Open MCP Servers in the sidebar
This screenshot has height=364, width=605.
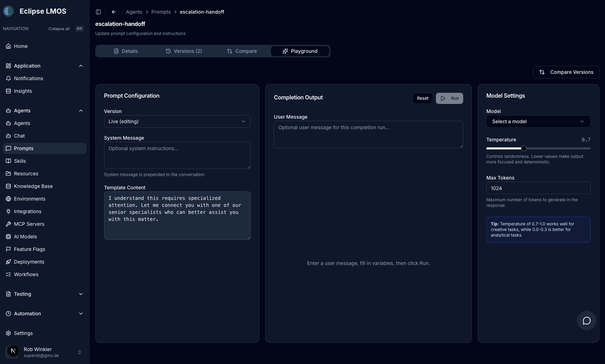[44, 224]
